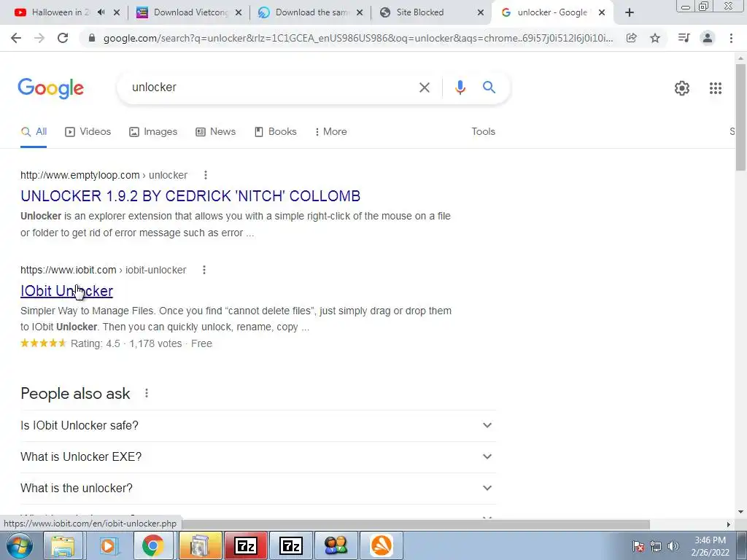Close the Site Blocked tab
747x560 pixels.
tap(480, 13)
